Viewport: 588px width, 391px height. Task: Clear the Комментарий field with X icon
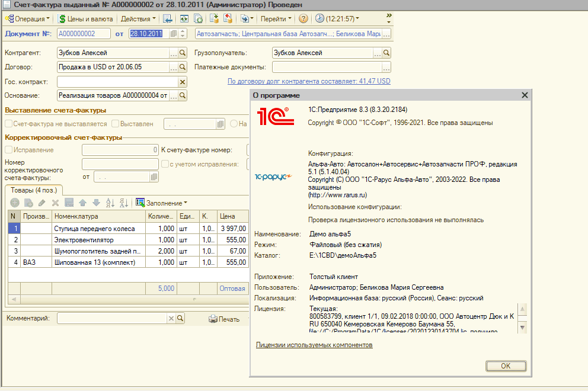[171, 318]
